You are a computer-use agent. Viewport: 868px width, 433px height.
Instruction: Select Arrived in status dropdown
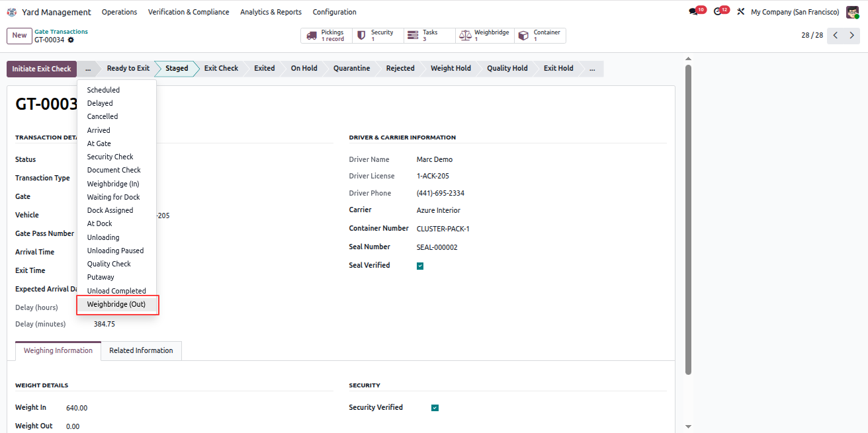click(116, 130)
